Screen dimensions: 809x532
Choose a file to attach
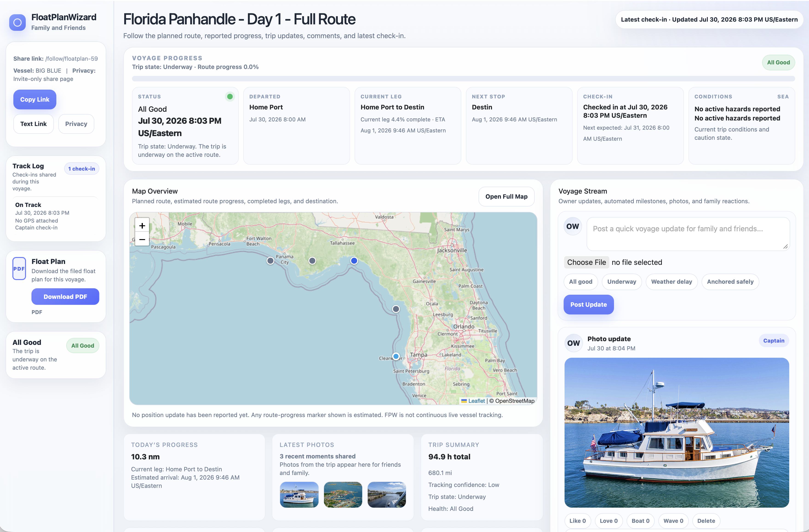coord(586,262)
